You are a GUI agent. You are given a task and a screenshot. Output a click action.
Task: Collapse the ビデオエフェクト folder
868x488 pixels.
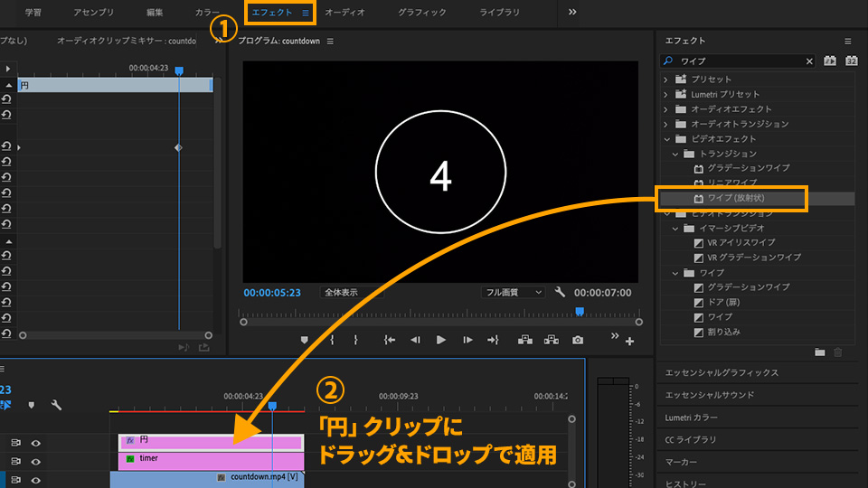coord(666,139)
